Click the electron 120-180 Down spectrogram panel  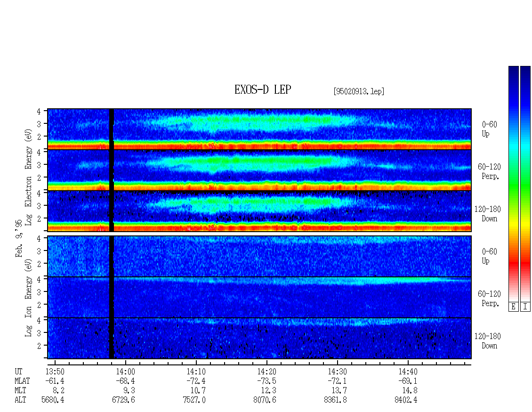(x=259, y=211)
